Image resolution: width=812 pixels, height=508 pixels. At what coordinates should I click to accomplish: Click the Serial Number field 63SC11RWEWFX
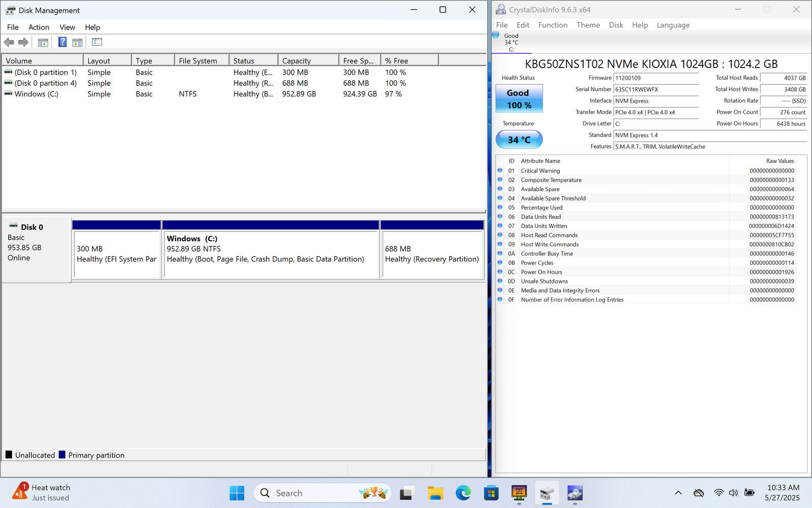656,89
